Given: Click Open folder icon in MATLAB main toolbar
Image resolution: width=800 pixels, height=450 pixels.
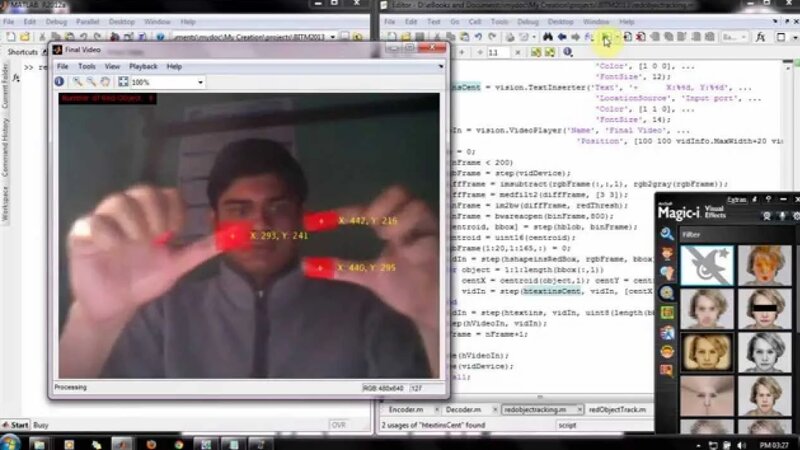Looking at the screenshot, I should pos(24,37).
